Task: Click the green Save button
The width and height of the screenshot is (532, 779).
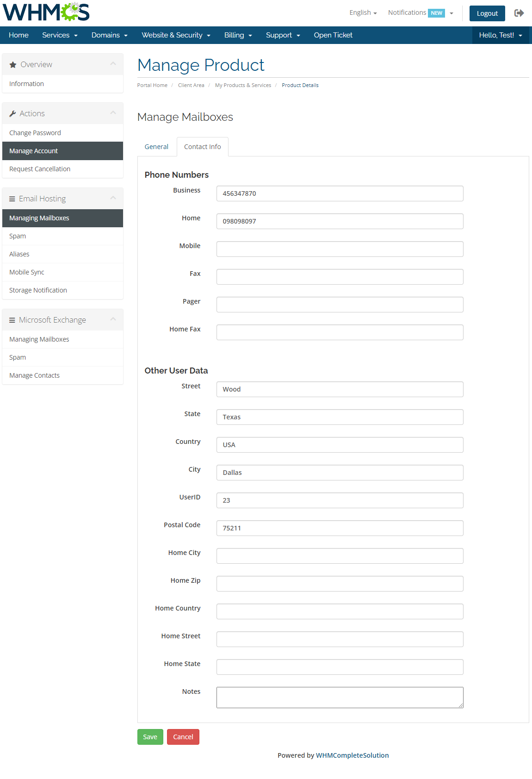Action: [150, 737]
